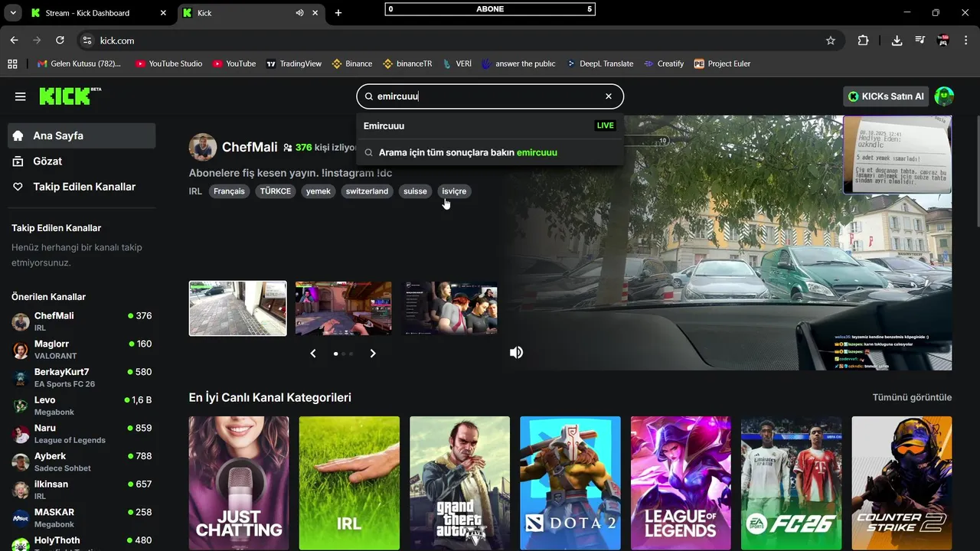Click the browser back arrow
This screenshot has width=980, height=551.
[14, 41]
